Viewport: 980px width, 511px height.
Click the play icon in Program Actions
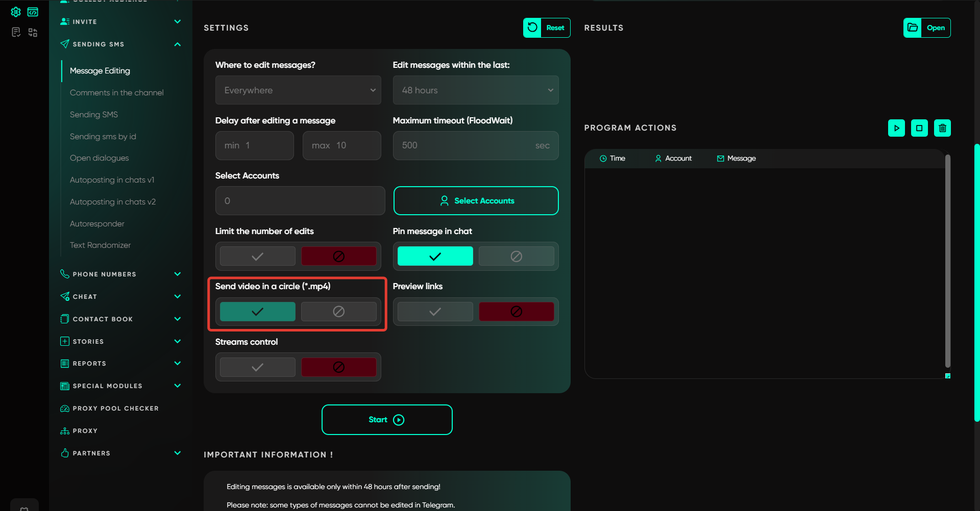[x=896, y=128]
